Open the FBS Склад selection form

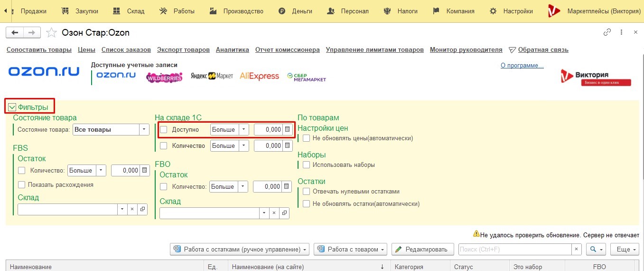point(142,209)
